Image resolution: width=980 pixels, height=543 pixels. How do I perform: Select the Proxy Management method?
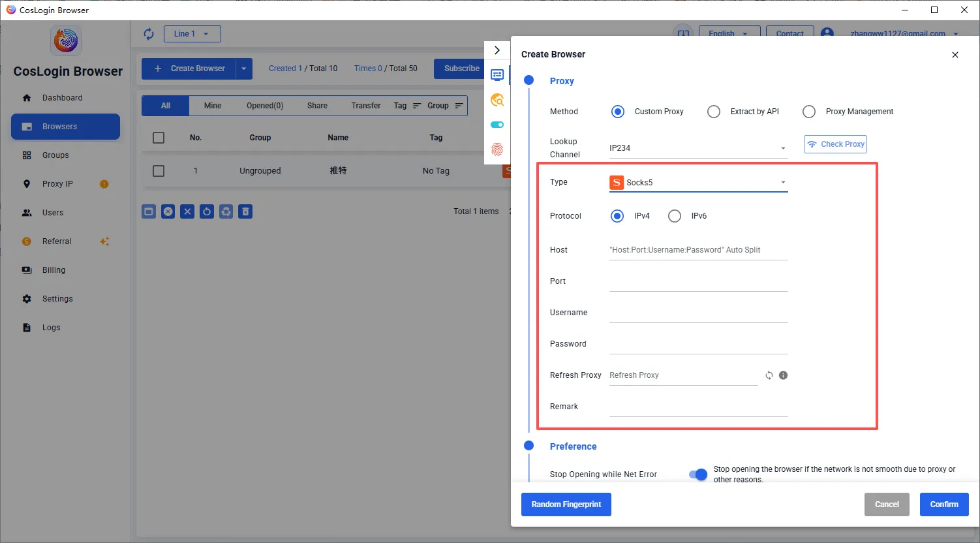coord(809,112)
